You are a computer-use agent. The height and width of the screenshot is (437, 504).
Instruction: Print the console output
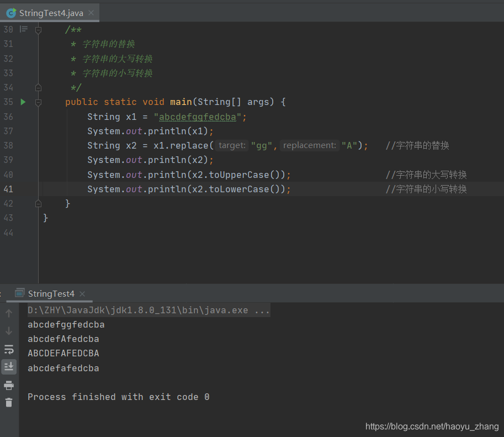click(9, 385)
